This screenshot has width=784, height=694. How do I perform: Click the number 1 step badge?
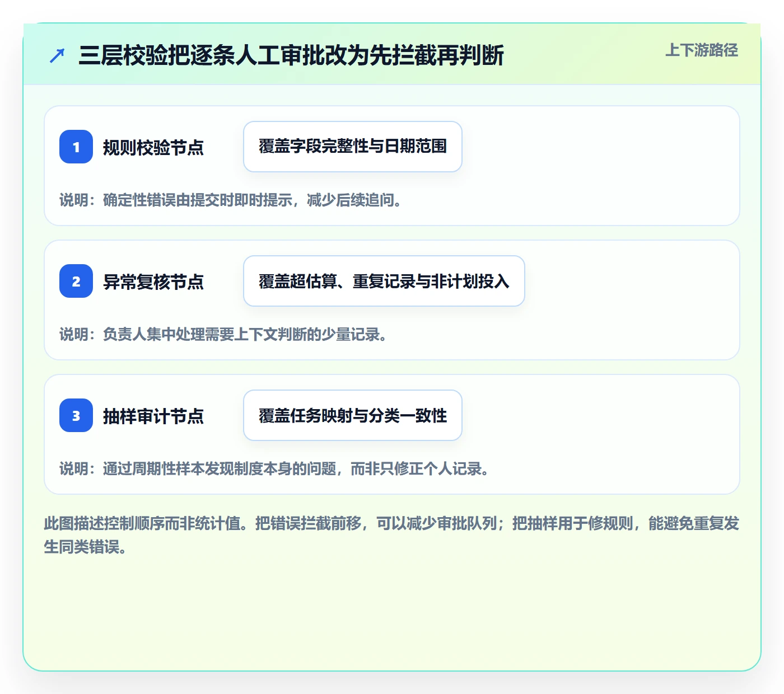click(76, 147)
